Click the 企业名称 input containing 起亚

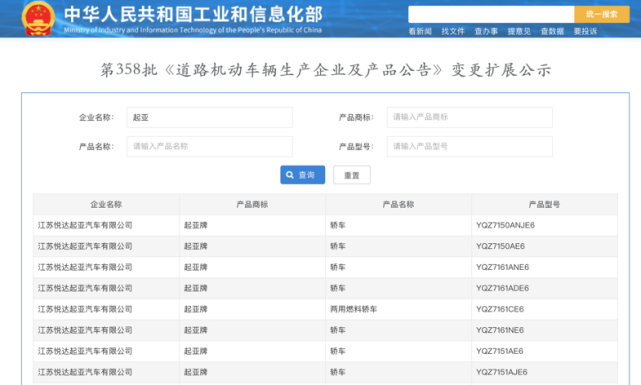[210, 117]
